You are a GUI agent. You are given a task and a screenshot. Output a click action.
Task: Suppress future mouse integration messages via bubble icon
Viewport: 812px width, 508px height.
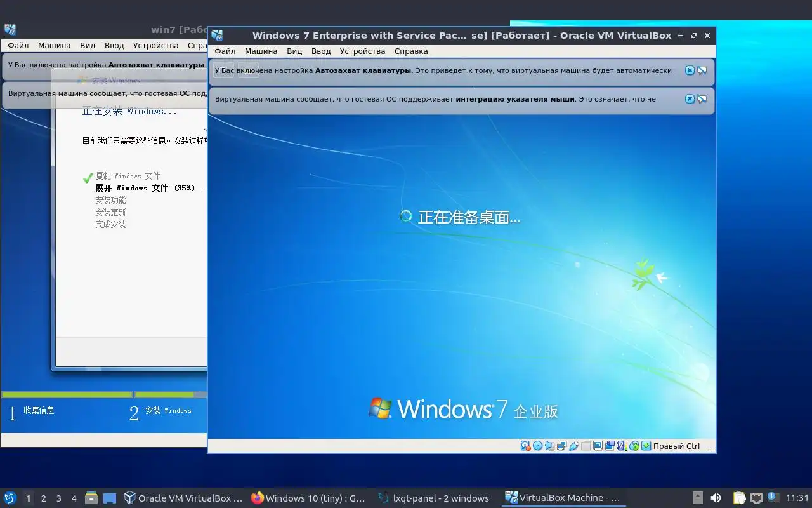[702, 99]
